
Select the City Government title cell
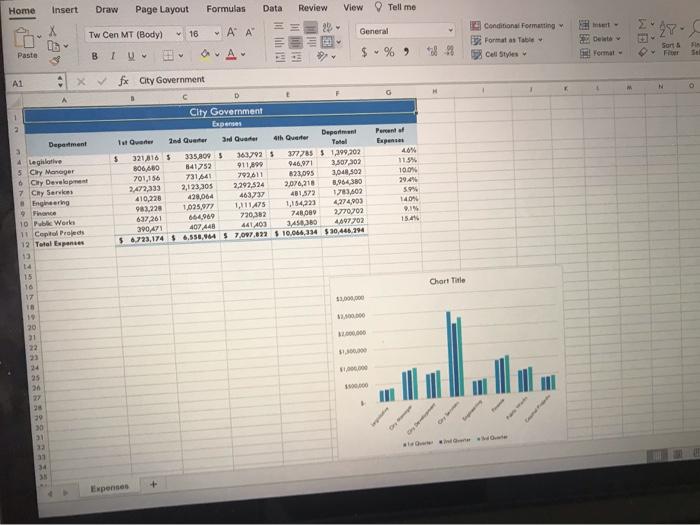click(x=220, y=111)
